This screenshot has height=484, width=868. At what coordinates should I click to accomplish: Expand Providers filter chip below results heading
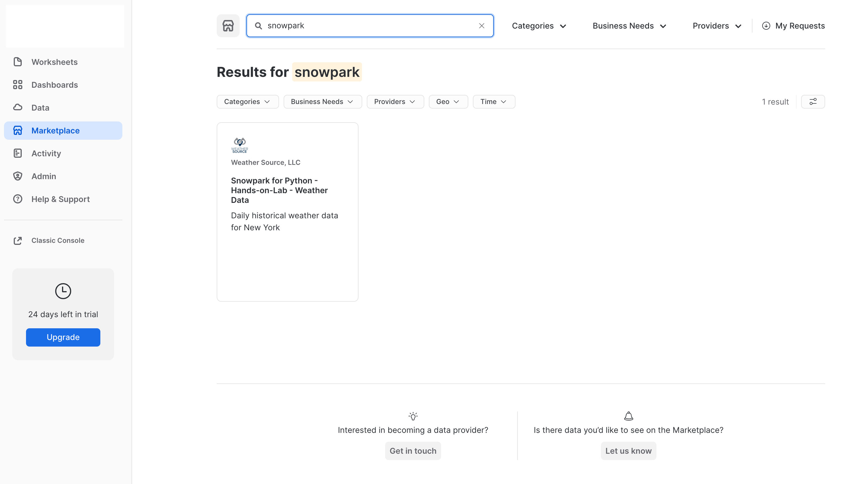[395, 102]
